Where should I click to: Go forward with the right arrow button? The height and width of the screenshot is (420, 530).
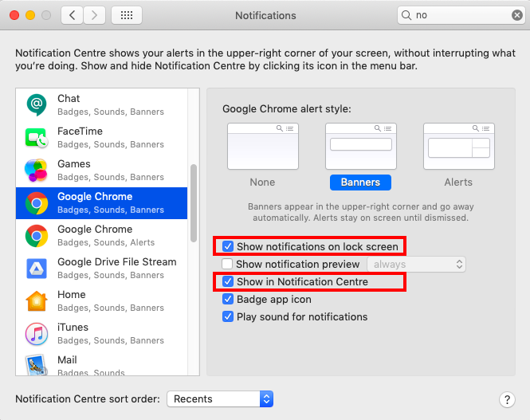tap(94, 15)
